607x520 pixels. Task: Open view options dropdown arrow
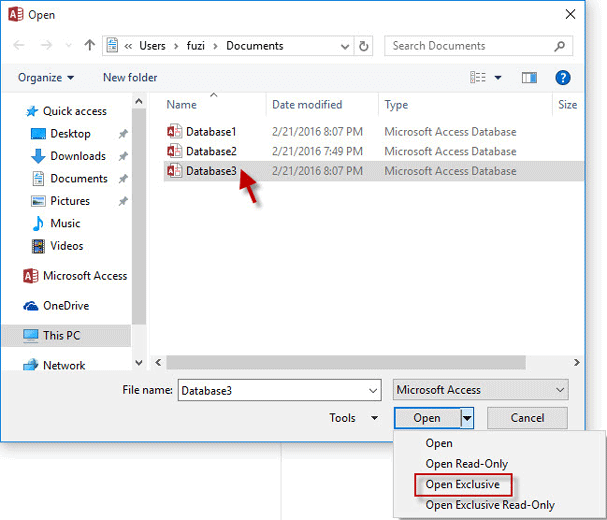(x=498, y=78)
